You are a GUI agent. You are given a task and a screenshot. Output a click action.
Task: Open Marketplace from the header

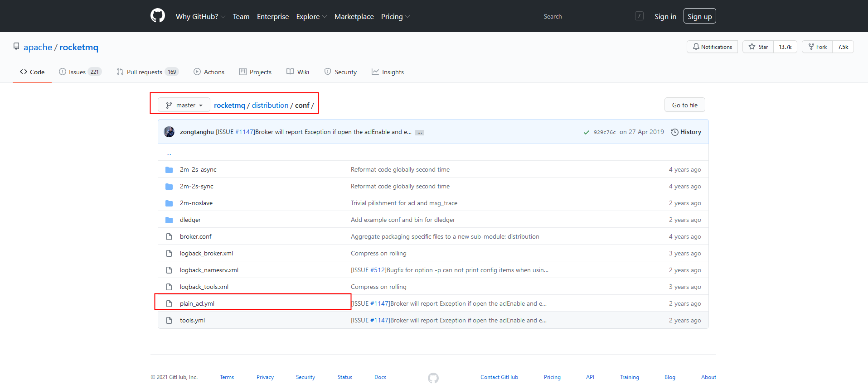click(354, 17)
